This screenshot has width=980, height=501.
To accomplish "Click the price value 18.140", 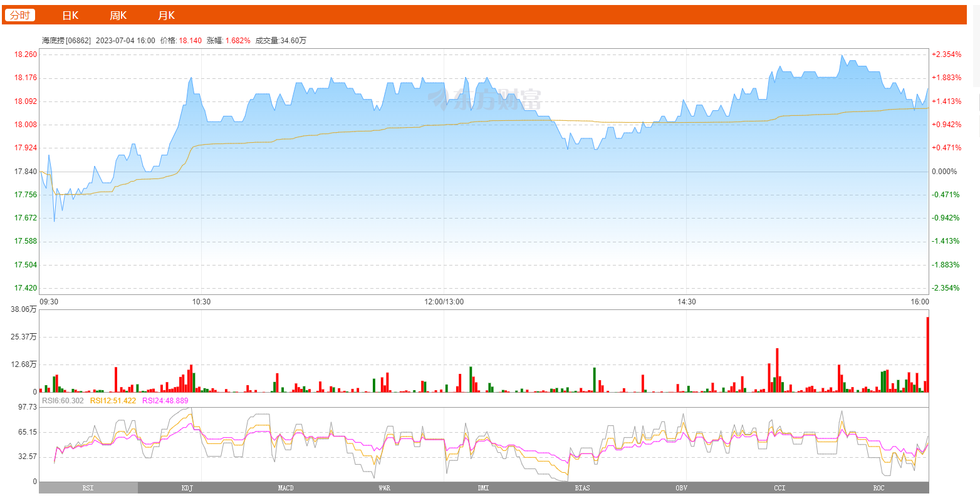I will (x=190, y=40).
